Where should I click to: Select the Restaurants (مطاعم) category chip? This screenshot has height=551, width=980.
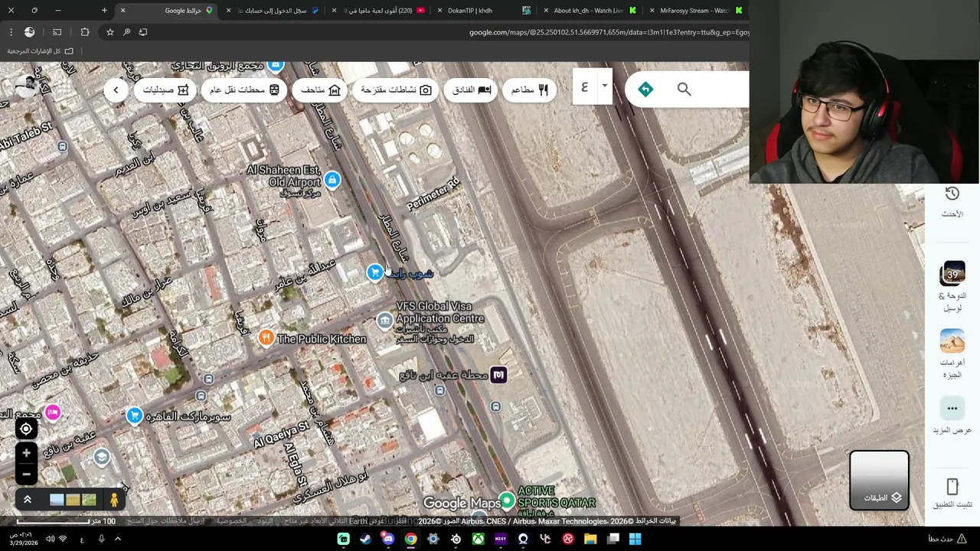click(530, 90)
